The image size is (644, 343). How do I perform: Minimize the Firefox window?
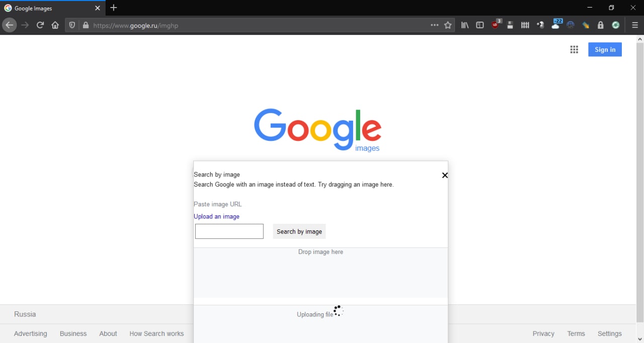tap(590, 8)
